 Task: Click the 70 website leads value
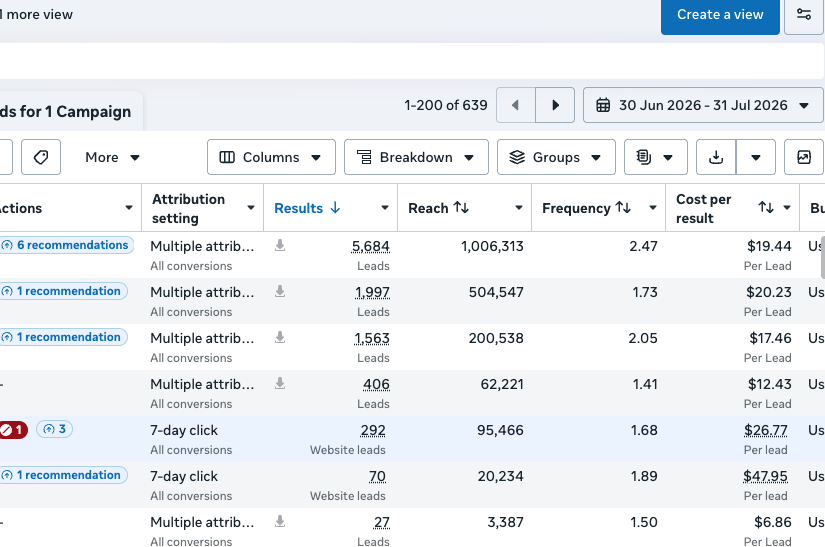pos(377,477)
